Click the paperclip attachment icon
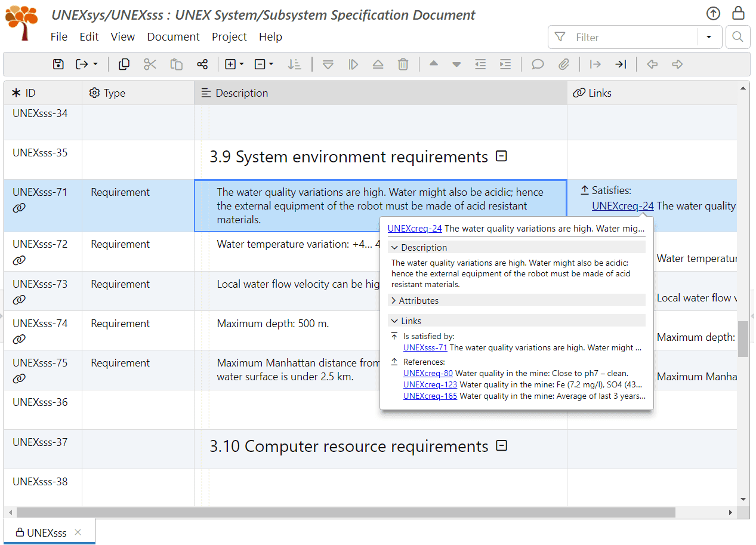The width and height of the screenshot is (756, 545). 564,64
